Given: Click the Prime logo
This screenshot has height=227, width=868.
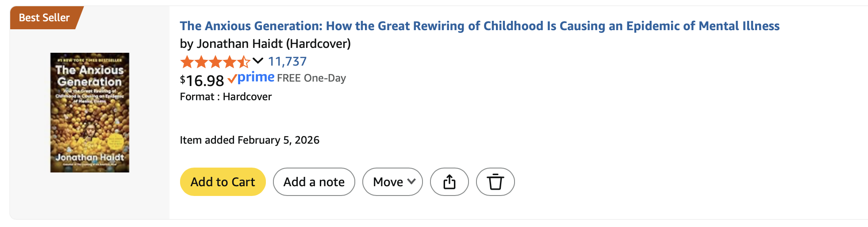Looking at the screenshot, I should tap(256, 78).
